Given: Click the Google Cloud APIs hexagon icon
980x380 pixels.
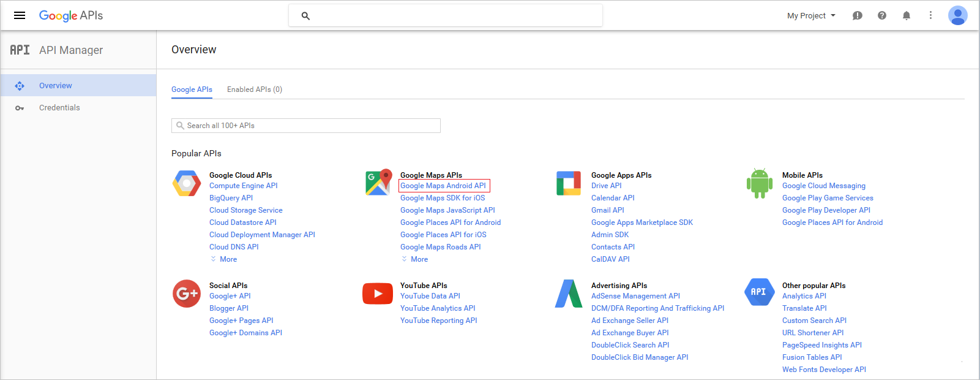Looking at the screenshot, I should click(x=187, y=183).
